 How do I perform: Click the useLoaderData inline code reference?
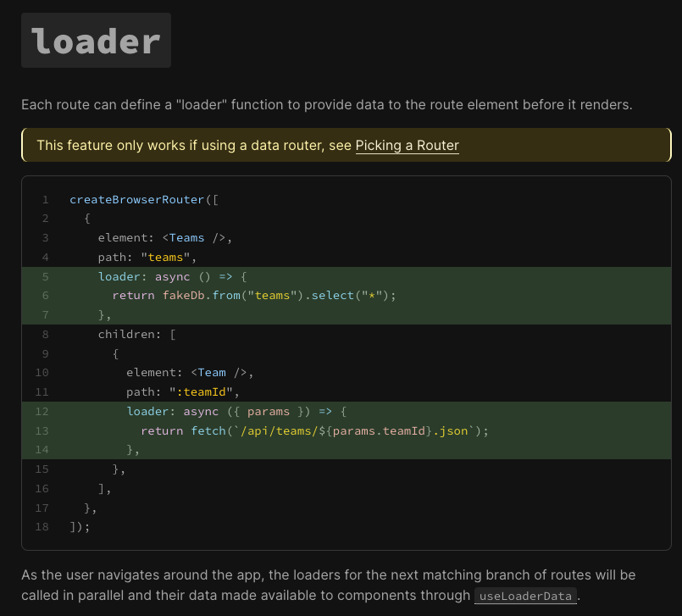click(x=525, y=597)
